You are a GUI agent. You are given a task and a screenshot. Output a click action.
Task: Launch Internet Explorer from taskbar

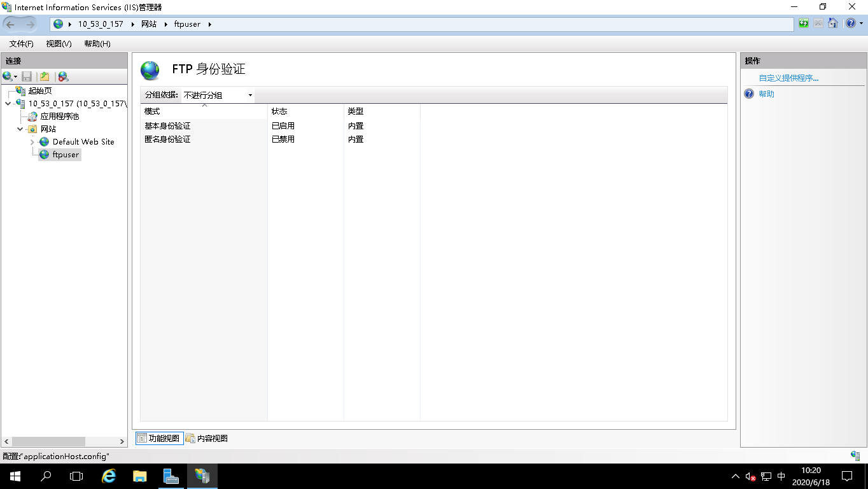click(109, 476)
